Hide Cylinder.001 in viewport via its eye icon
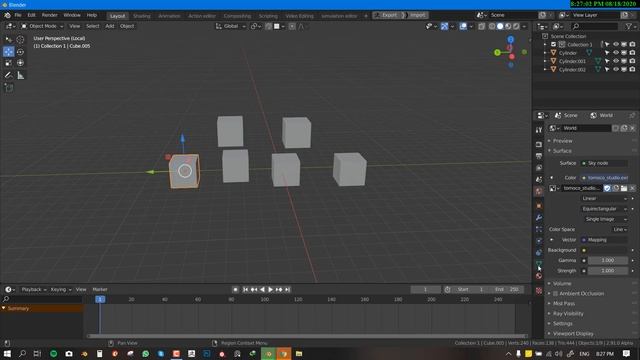Viewport: 640px width, 360px height. [616, 61]
